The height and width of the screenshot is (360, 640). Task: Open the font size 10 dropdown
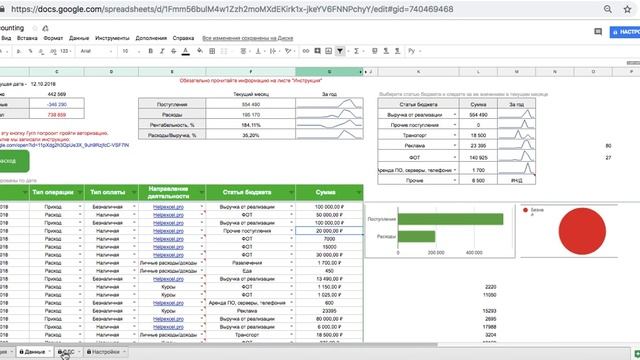(131, 51)
